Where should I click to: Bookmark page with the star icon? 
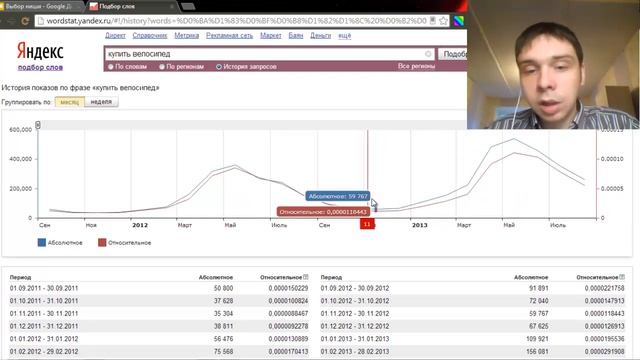click(443, 21)
